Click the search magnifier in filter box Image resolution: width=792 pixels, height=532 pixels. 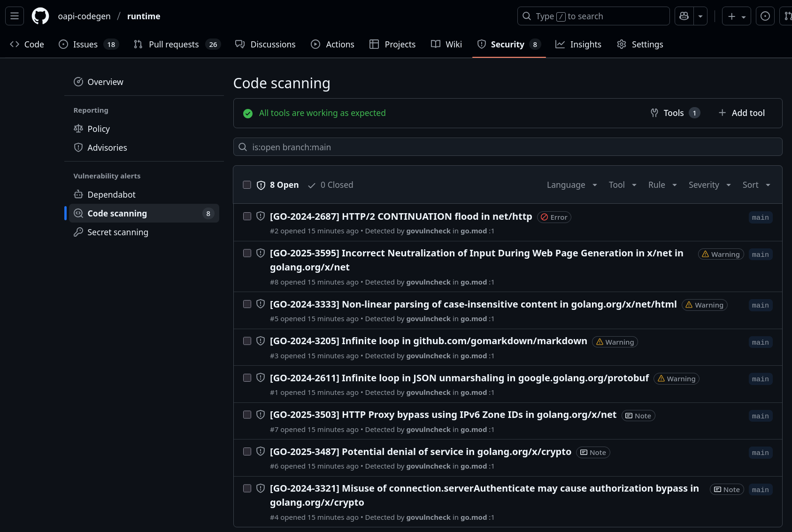(x=243, y=147)
